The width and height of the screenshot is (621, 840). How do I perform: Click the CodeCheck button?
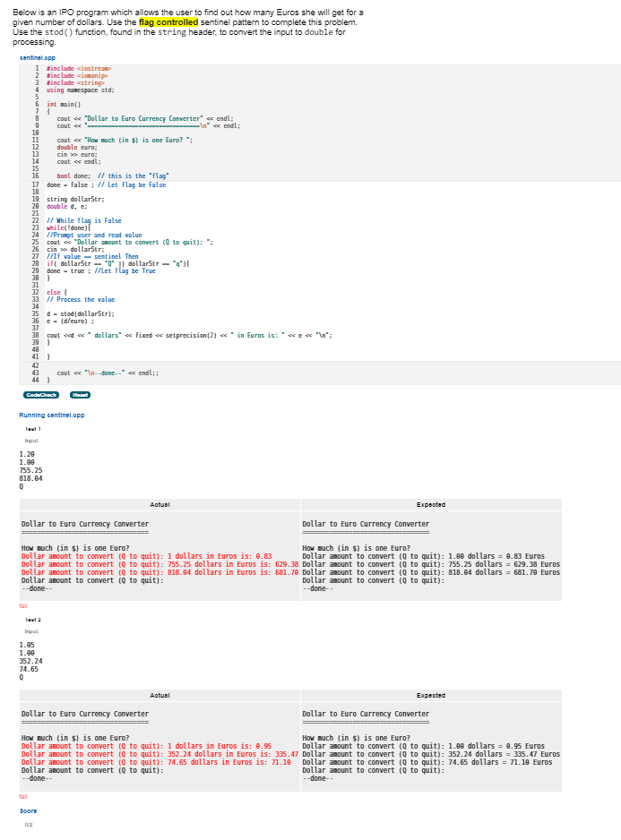pos(40,395)
